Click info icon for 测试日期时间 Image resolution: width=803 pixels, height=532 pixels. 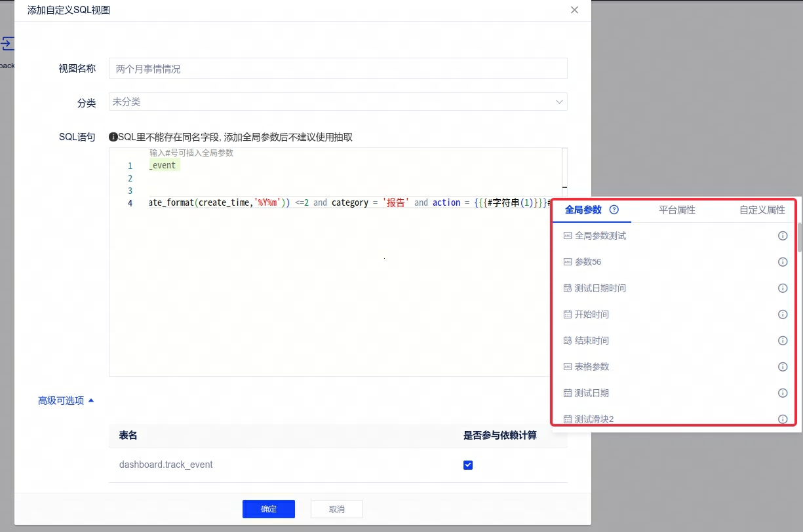(782, 288)
